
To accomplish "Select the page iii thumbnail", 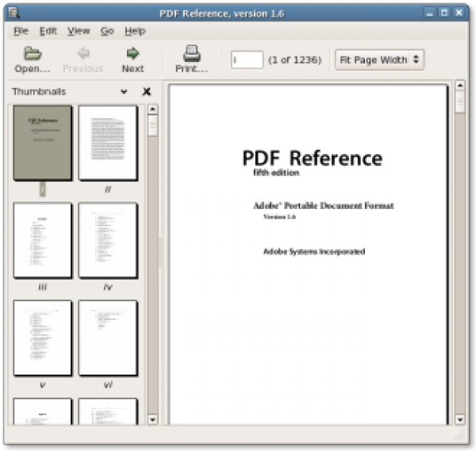I will tap(43, 241).
